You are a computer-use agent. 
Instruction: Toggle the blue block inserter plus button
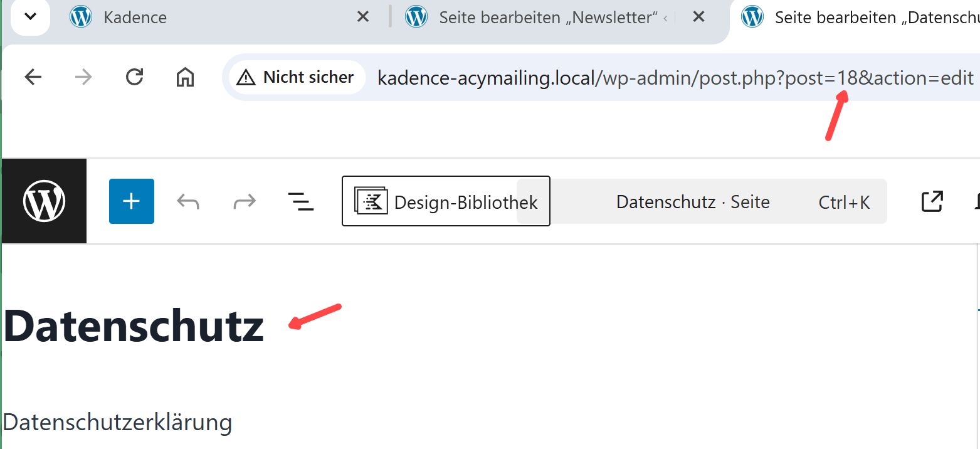[x=131, y=201]
